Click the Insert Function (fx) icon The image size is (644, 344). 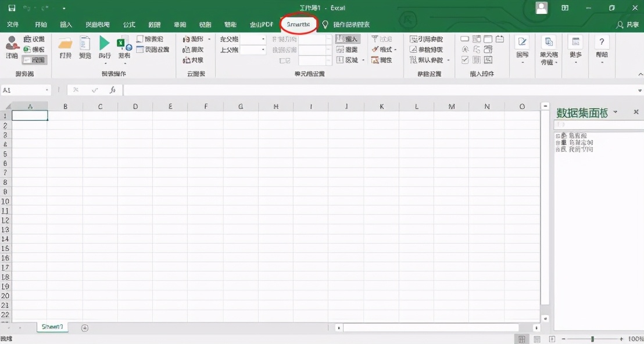[113, 90]
